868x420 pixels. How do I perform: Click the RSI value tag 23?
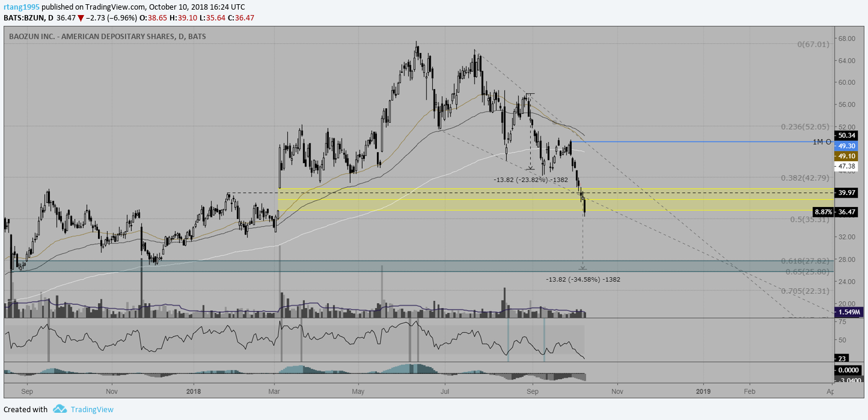coord(843,358)
